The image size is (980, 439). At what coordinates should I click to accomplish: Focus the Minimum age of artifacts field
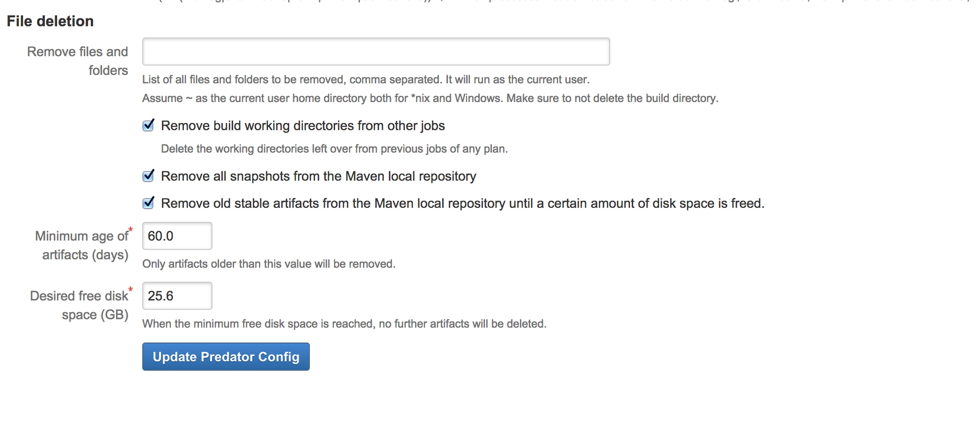pyautogui.click(x=177, y=236)
